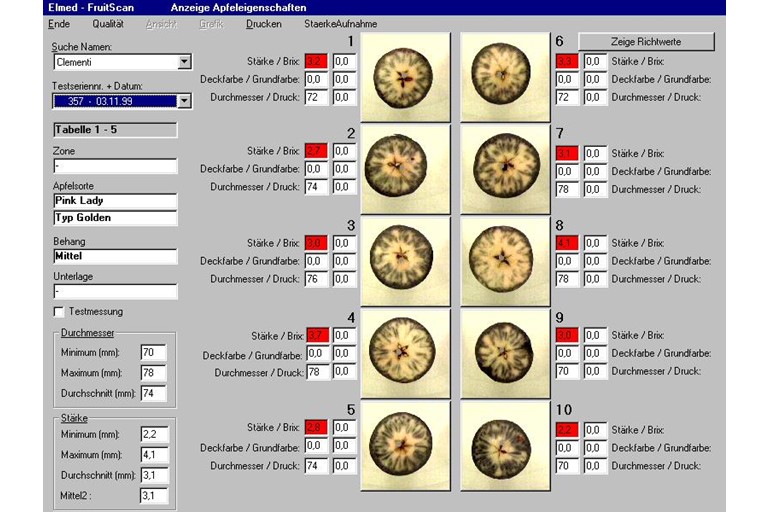
Task: Select apple image number 2
Action: click(406, 169)
